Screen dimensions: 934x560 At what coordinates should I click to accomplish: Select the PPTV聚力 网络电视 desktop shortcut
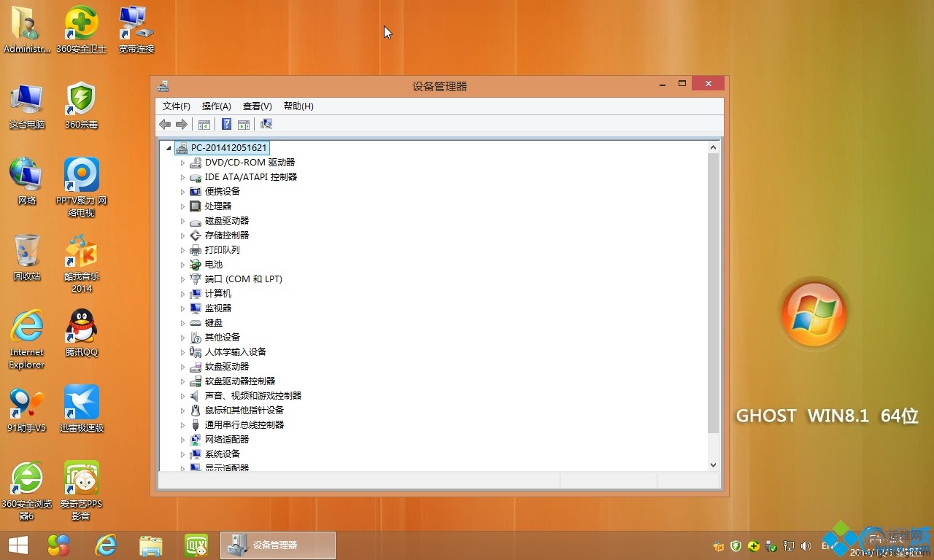(x=81, y=187)
